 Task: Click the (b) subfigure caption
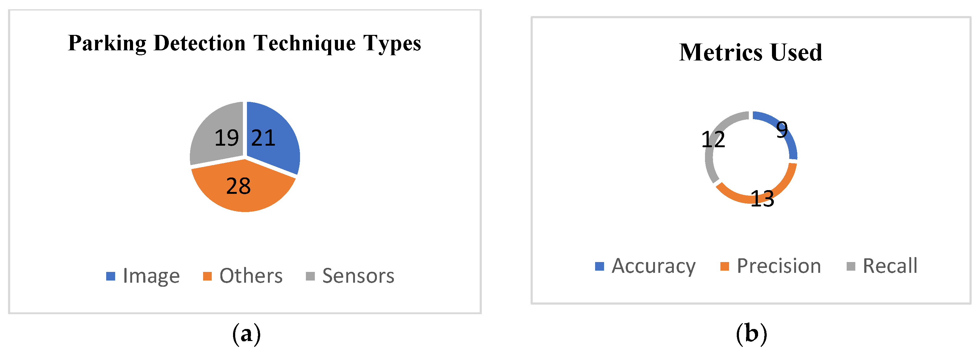[751, 334]
